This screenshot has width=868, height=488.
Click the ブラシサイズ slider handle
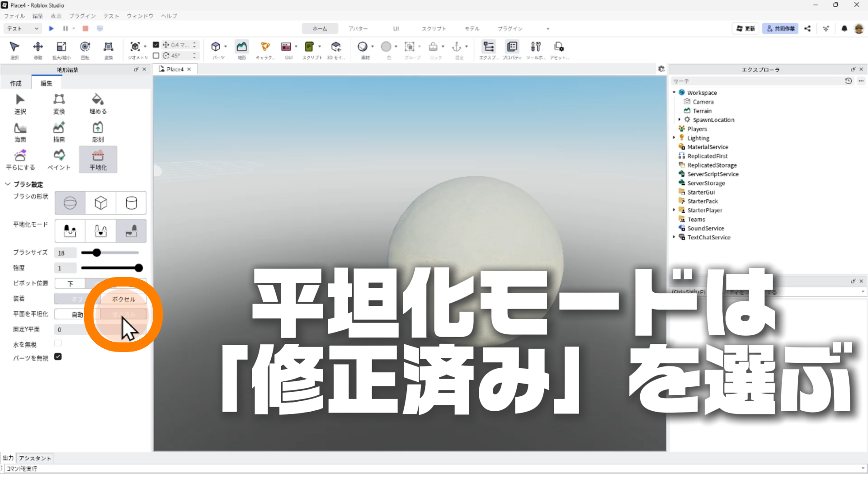[x=97, y=253]
